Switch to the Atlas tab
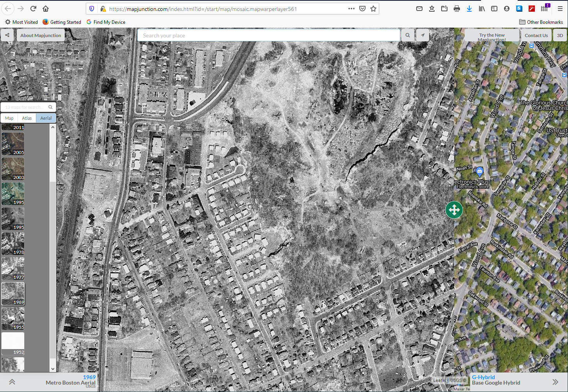 pyautogui.click(x=27, y=118)
